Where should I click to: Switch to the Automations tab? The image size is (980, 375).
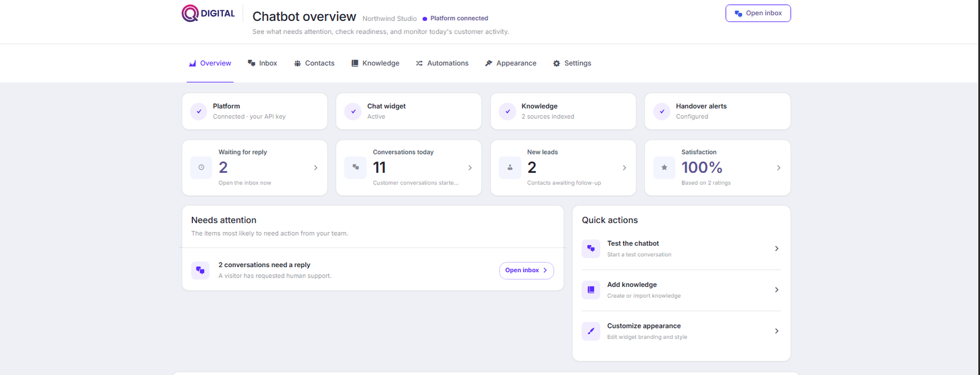tap(442, 63)
